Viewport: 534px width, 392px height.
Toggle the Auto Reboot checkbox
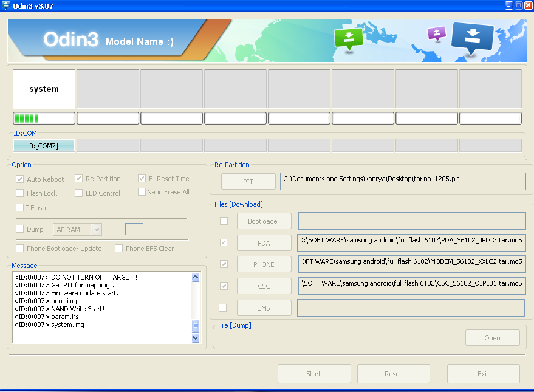(x=20, y=179)
